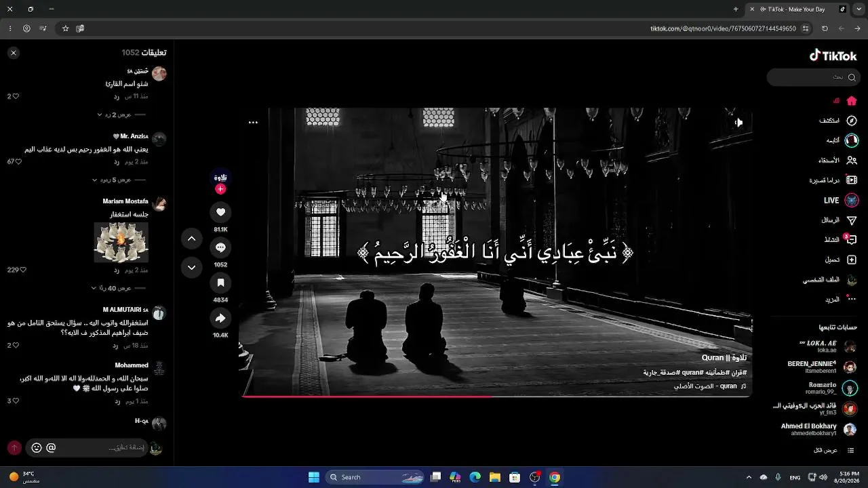Open the تلاوة creator avatar beside the video
The height and width of the screenshot is (488, 868).
220,178
